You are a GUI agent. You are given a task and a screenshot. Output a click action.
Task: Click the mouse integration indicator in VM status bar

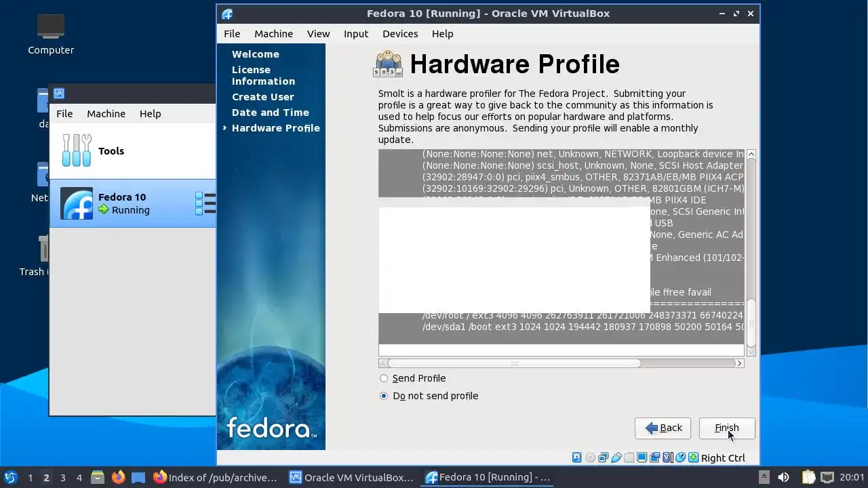click(681, 457)
